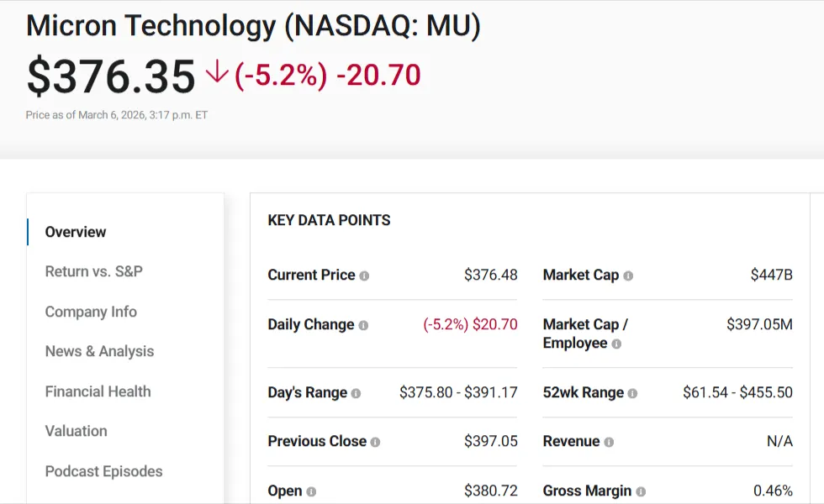The image size is (824, 504).
Task: Open the News & Analysis section
Action: [99, 351]
